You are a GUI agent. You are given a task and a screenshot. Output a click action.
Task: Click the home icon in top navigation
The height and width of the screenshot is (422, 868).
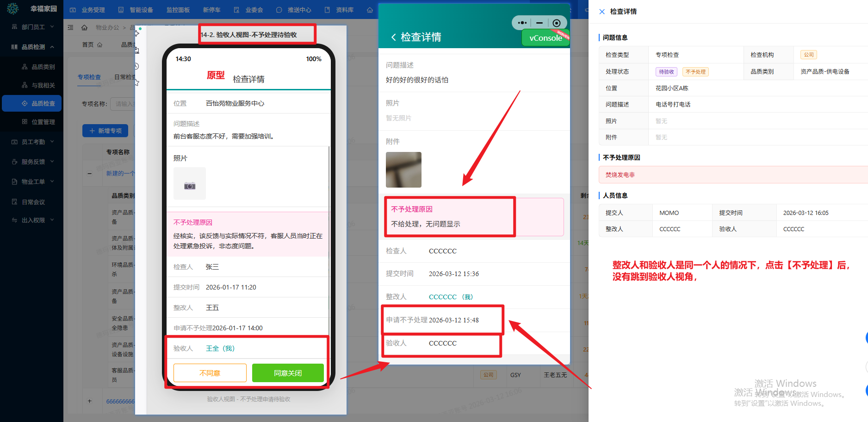coord(370,10)
